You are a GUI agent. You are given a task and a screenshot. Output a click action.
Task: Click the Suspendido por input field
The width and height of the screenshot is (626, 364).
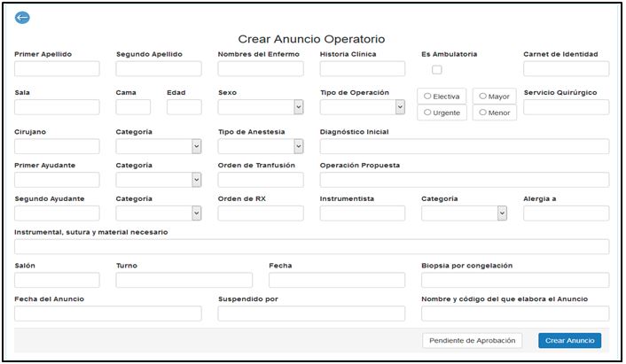(311, 313)
